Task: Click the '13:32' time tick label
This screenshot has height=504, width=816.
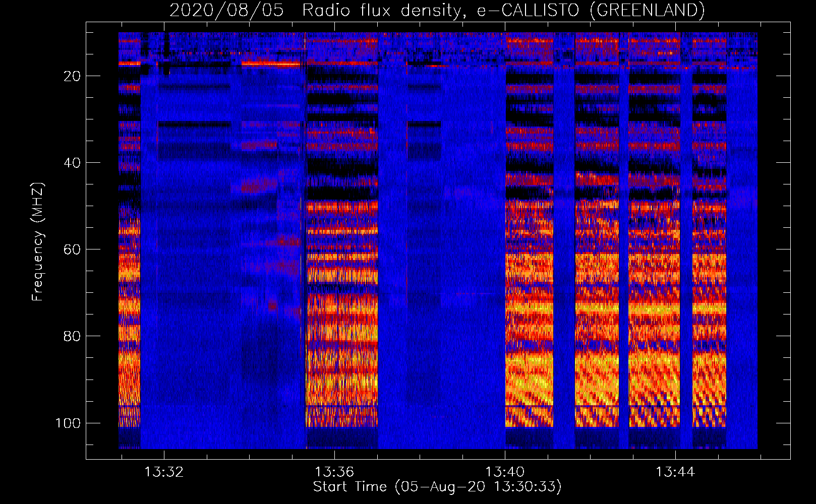Action: tap(164, 472)
